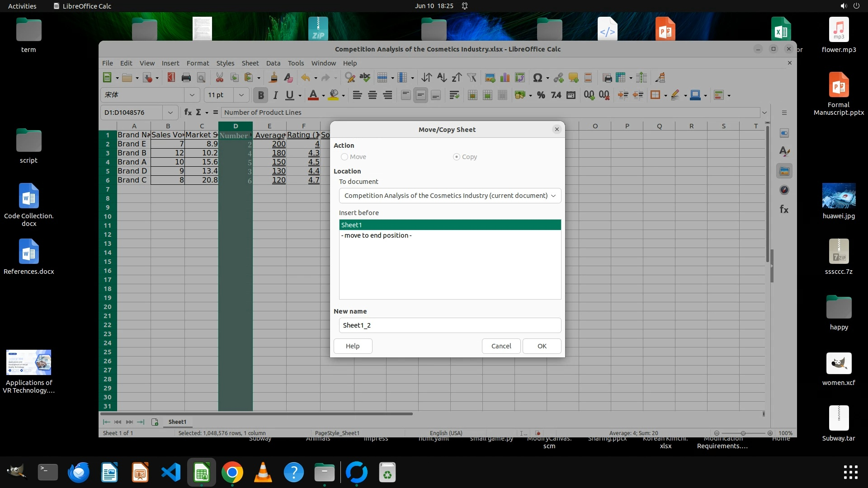The image size is (868, 488).
Task: Open the Navigator compass in sidebar
Action: point(784,190)
